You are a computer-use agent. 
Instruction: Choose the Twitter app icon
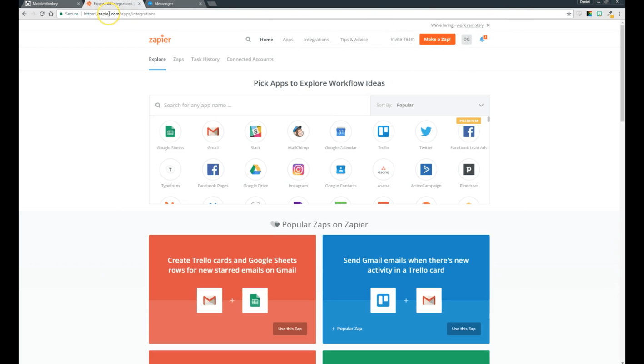point(426,131)
